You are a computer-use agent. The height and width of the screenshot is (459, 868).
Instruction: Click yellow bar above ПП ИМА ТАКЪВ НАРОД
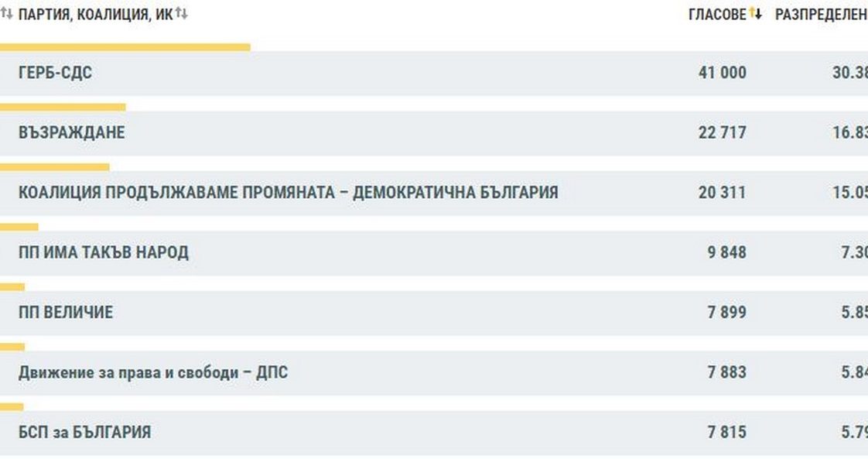coord(19,227)
